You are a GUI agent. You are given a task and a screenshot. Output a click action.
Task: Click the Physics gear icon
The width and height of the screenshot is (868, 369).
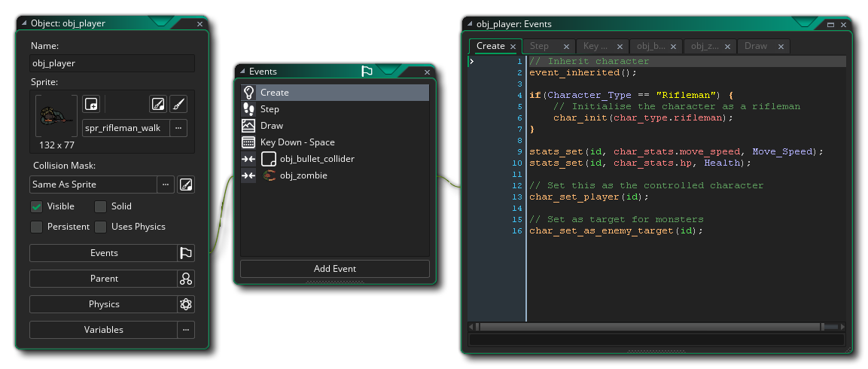coord(186,304)
